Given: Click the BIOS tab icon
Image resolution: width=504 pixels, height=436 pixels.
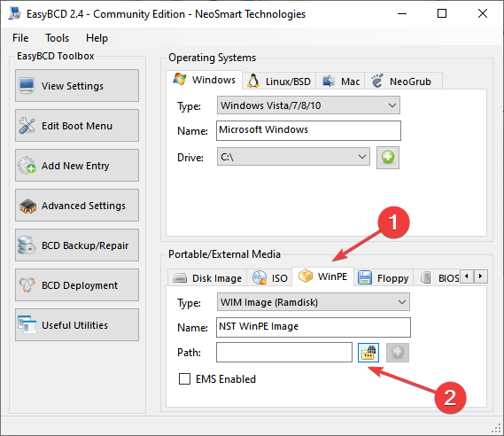Looking at the screenshot, I should 425,277.
